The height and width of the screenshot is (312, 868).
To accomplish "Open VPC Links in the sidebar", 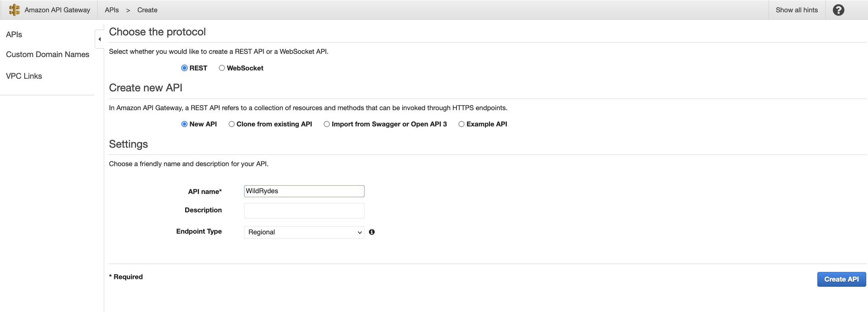I will coord(24,76).
